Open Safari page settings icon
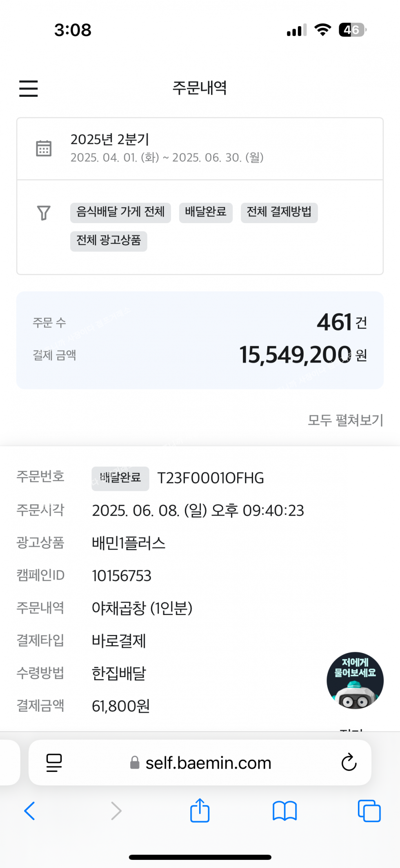Viewport: 400px width, 868px height. click(54, 763)
